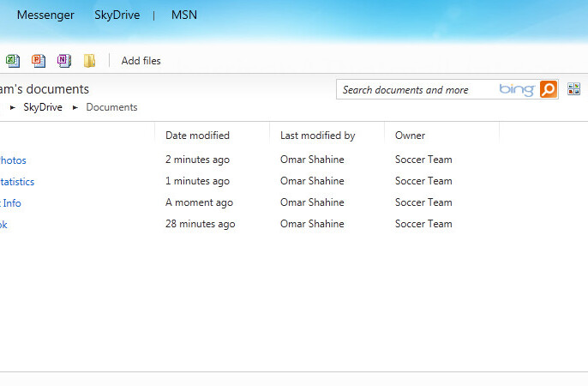Click Add files in the toolbar

point(141,61)
